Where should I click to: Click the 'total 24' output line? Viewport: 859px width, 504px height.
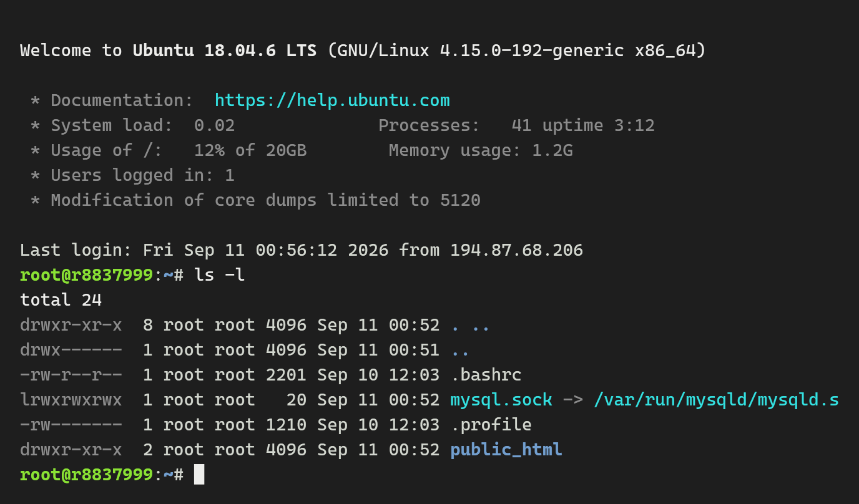coord(61,300)
